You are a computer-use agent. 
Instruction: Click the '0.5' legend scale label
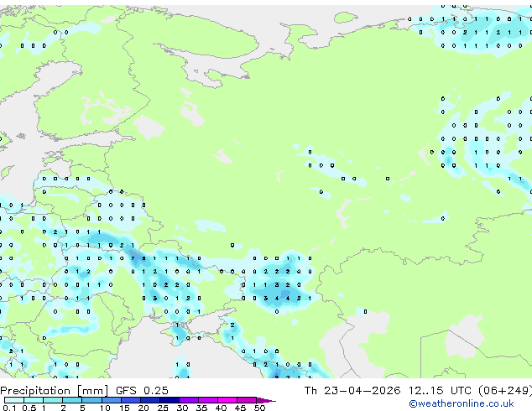point(29,408)
